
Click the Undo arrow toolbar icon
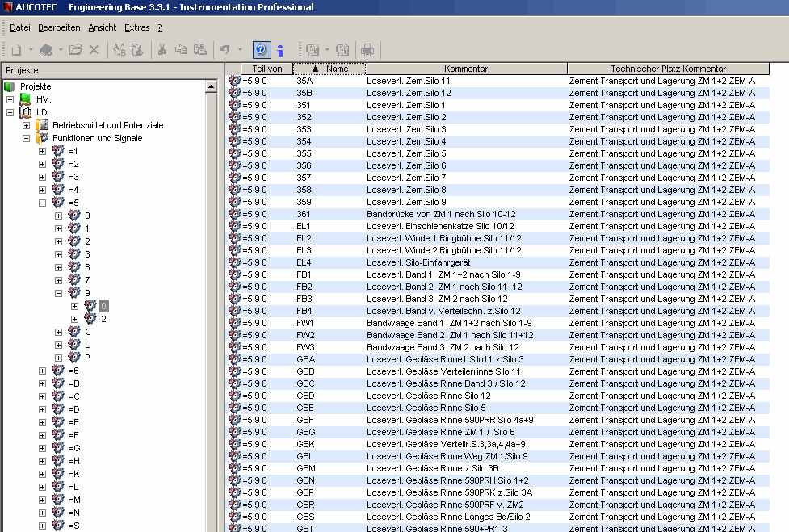coord(225,50)
